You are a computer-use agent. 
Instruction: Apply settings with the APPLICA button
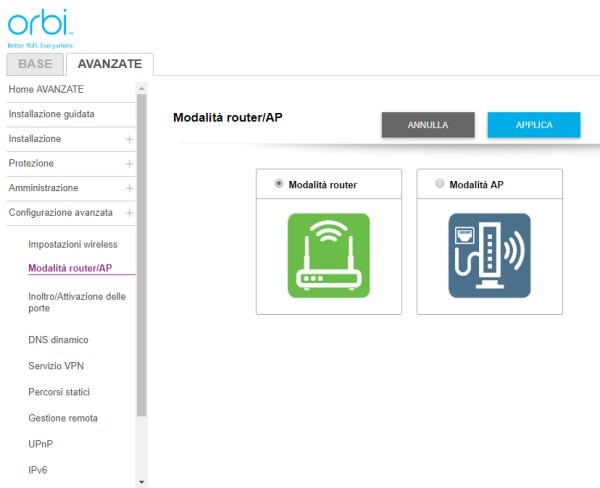pyautogui.click(x=534, y=125)
